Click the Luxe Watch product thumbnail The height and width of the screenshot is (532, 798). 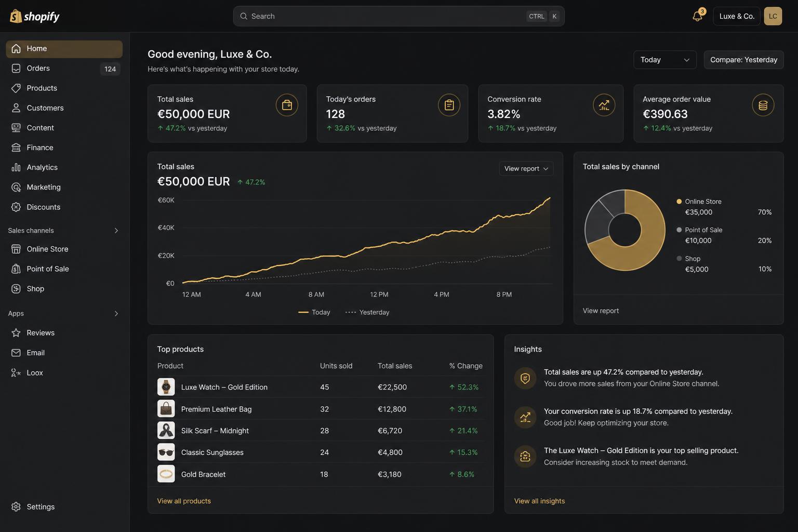pyautogui.click(x=166, y=387)
